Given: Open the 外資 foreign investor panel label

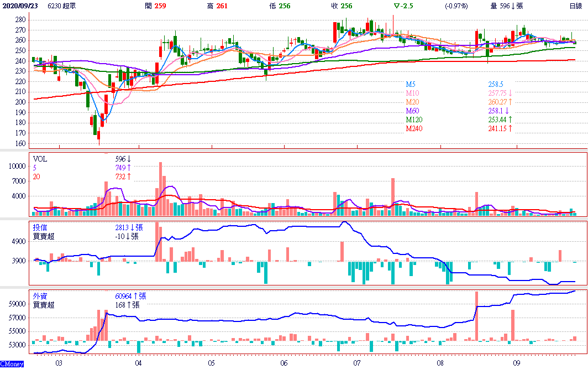Looking at the screenshot, I should (40, 296).
